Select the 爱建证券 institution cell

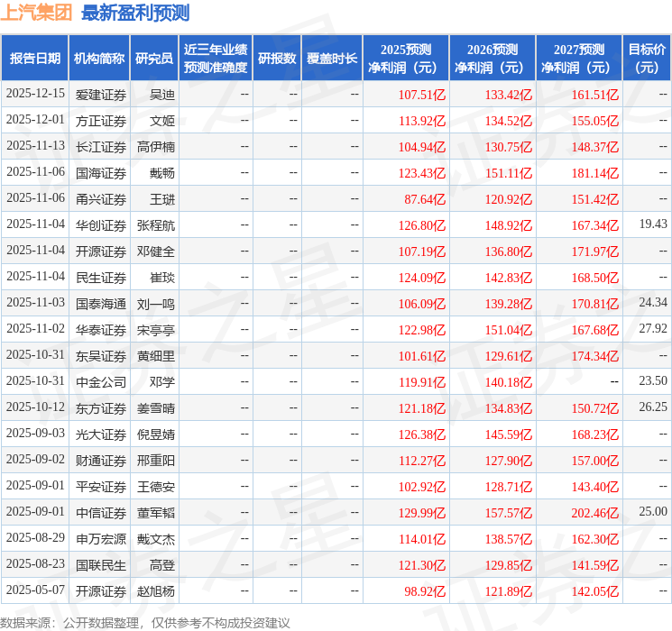tap(101, 95)
